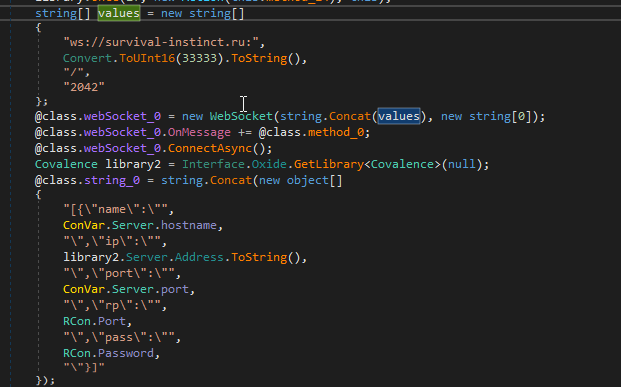This screenshot has height=387, width=621.
Task: Click the library2.Server.Address expression
Action: click(x=143, y=257)
